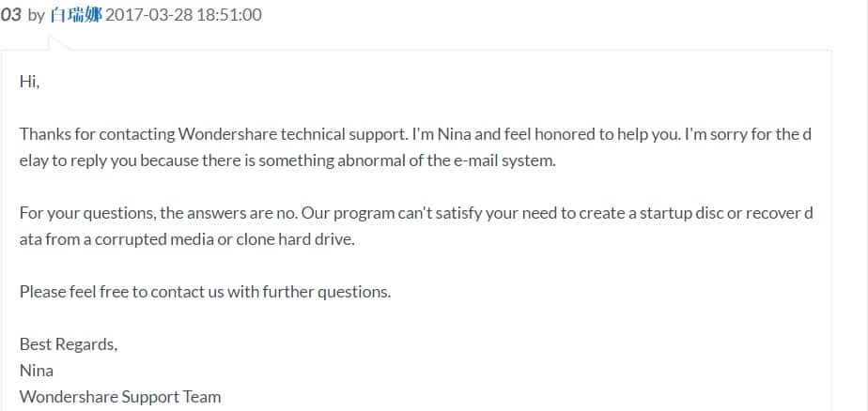
Task: Click the "Wondershare Support Team" signature
Action: (x=120, y=397)
